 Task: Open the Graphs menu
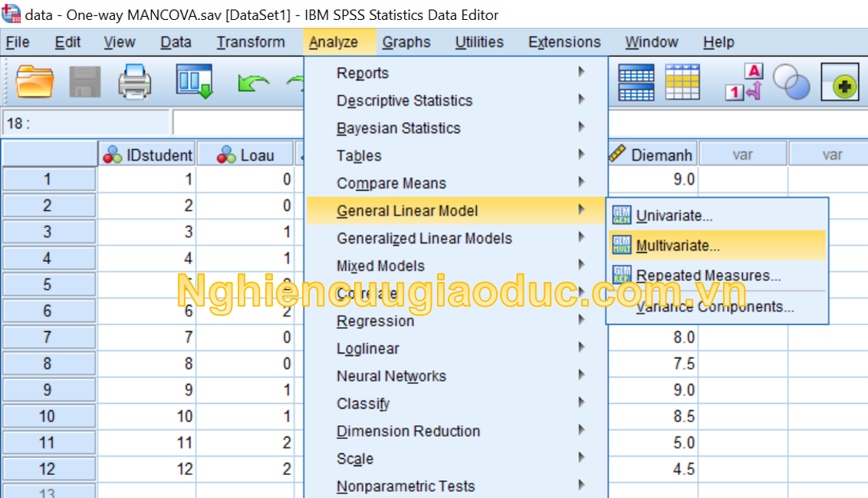click(x=406, y=42)
